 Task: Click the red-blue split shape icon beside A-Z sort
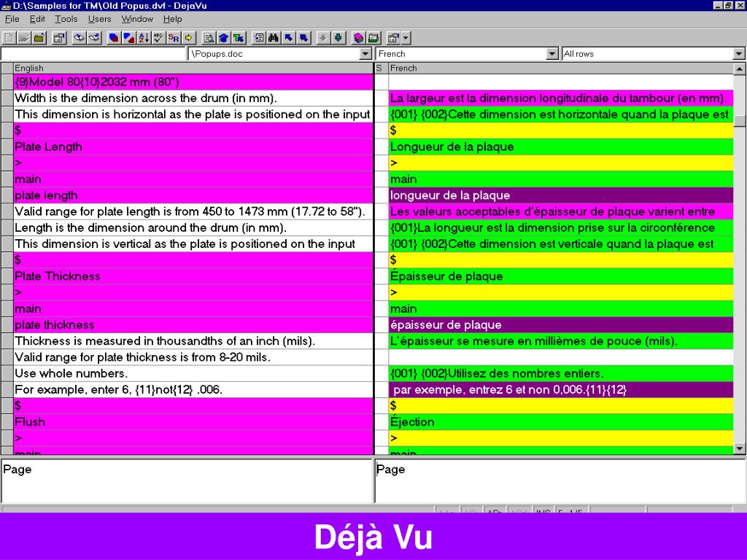128,38
